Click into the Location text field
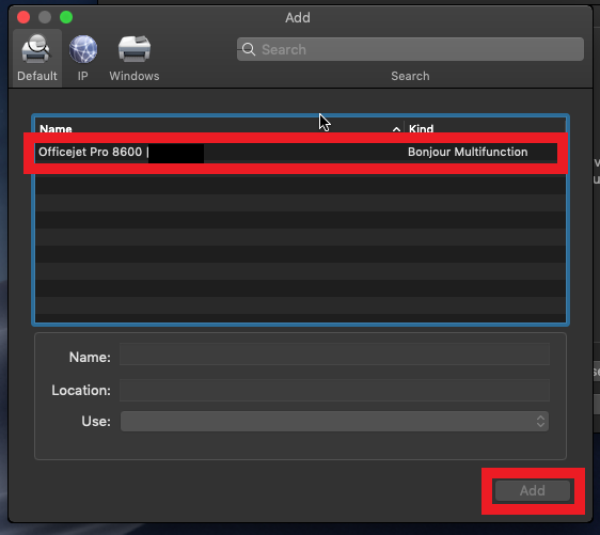Screen dimensions: 600x535 [x=334, y=390]
